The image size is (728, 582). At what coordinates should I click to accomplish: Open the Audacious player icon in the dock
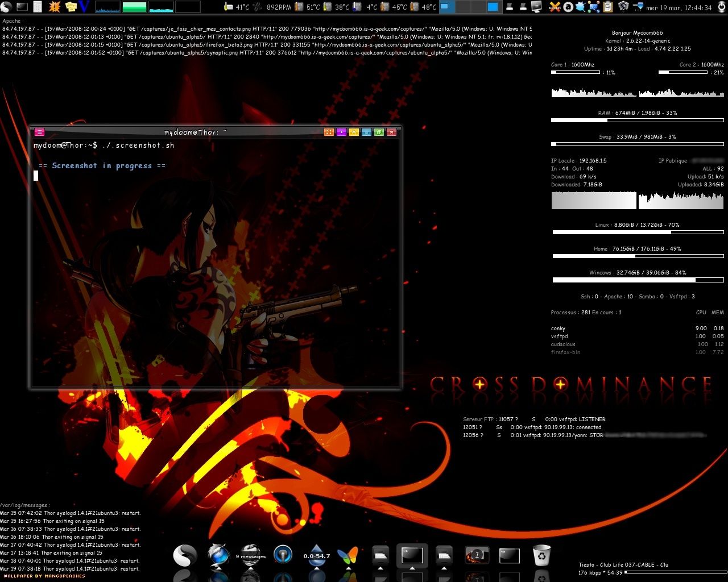coord(283,554)
